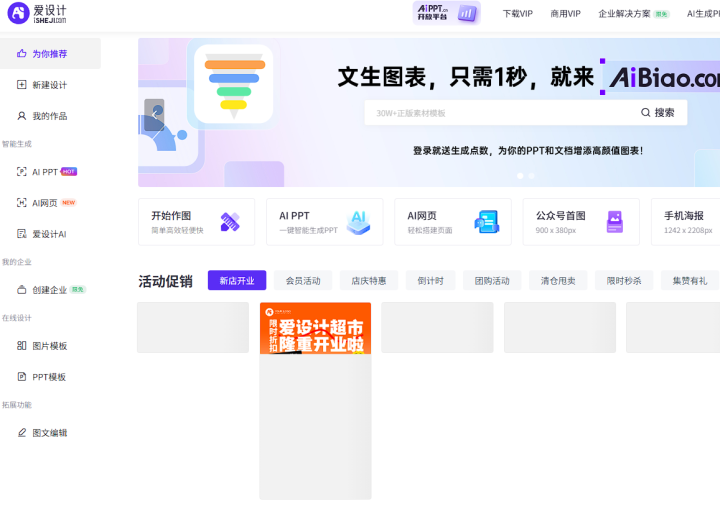
Task: Select the 清仓甩卖 tab
Action: (558, 281)
